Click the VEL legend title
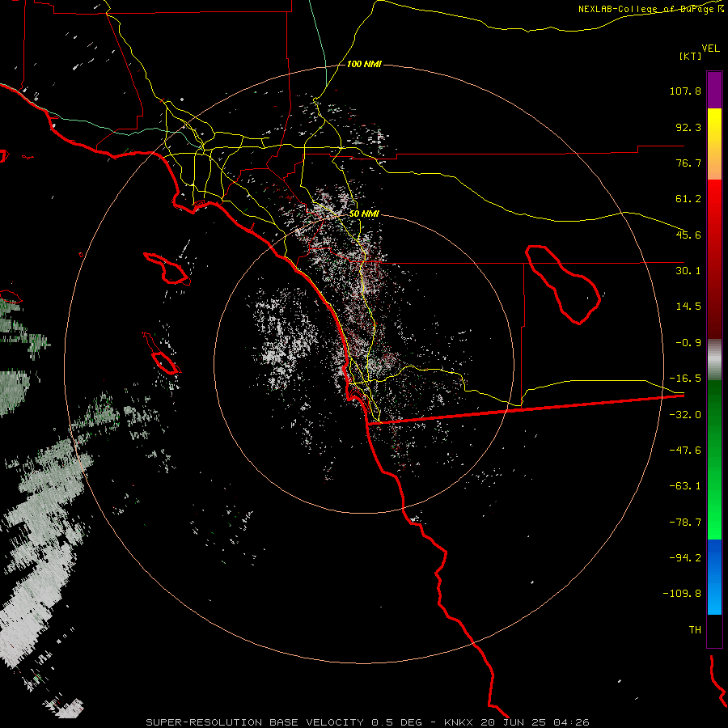Viewport: 728px width, 728px height. coord(710,49)
